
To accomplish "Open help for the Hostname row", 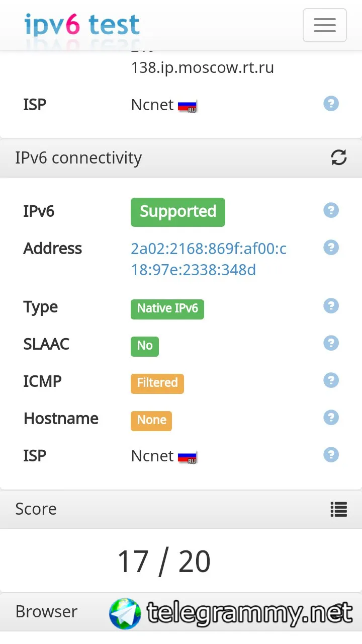I will coord(331,418).
